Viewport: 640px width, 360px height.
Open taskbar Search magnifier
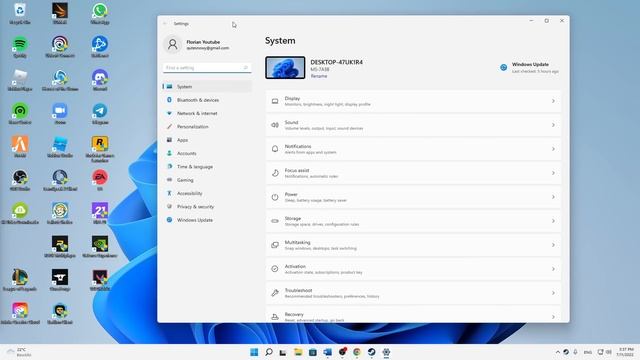pyautogui.click(x=269, y=352)
